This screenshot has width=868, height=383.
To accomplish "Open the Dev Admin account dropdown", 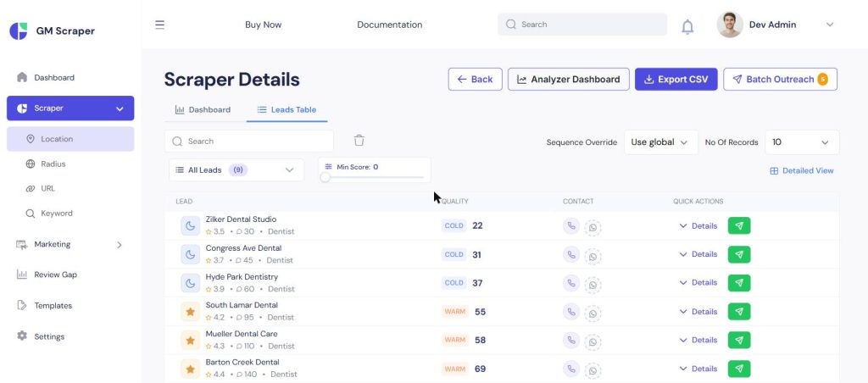I will (829, 25).
